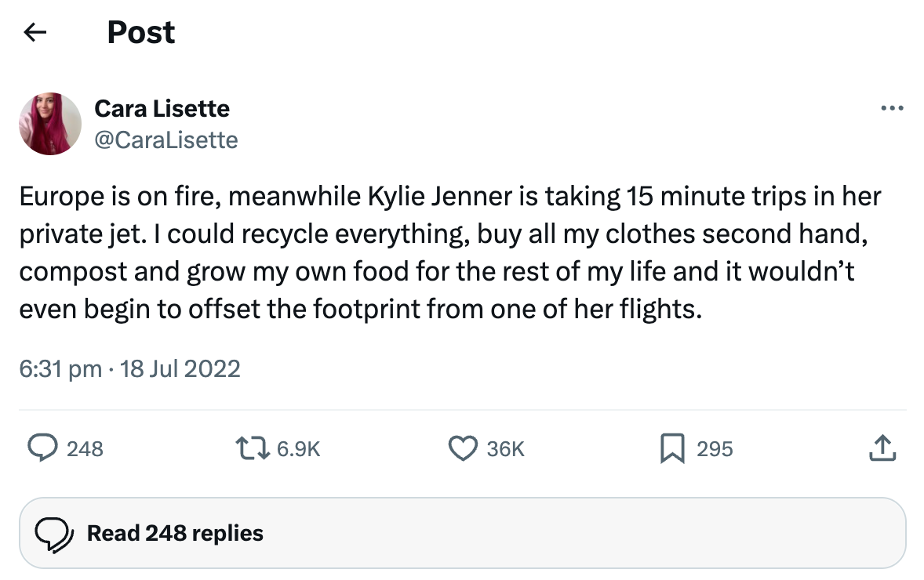Click the Cara Lisette display name

pos(162,108)
